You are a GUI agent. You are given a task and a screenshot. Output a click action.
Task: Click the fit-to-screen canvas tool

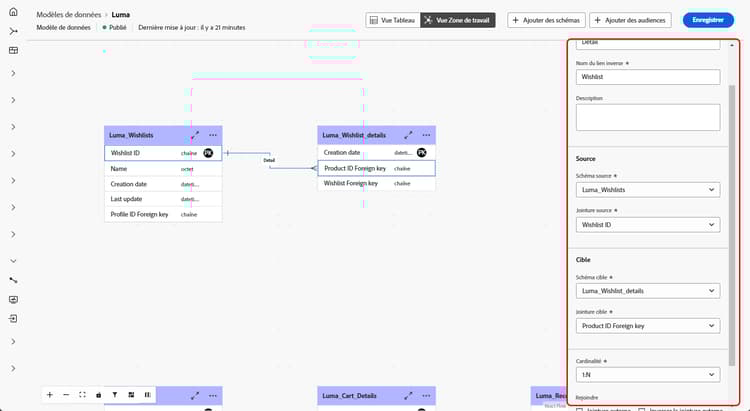[x=82, y=395]
